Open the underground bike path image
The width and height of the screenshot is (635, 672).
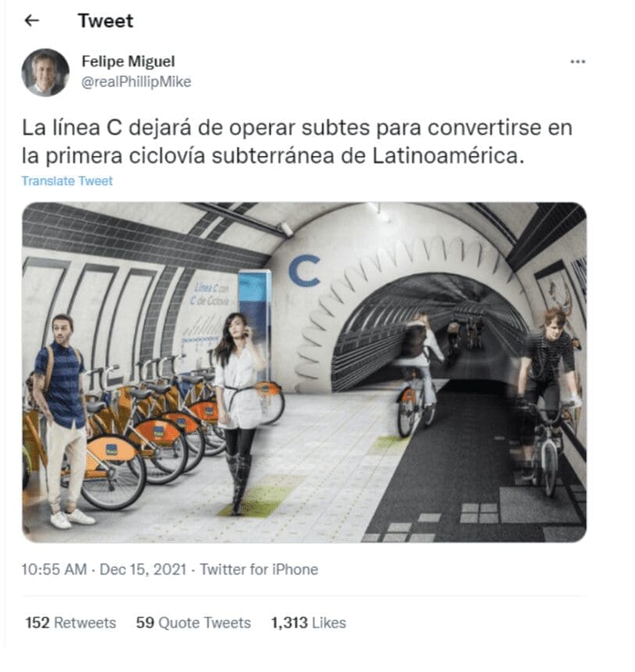click(x=304, y=372)
